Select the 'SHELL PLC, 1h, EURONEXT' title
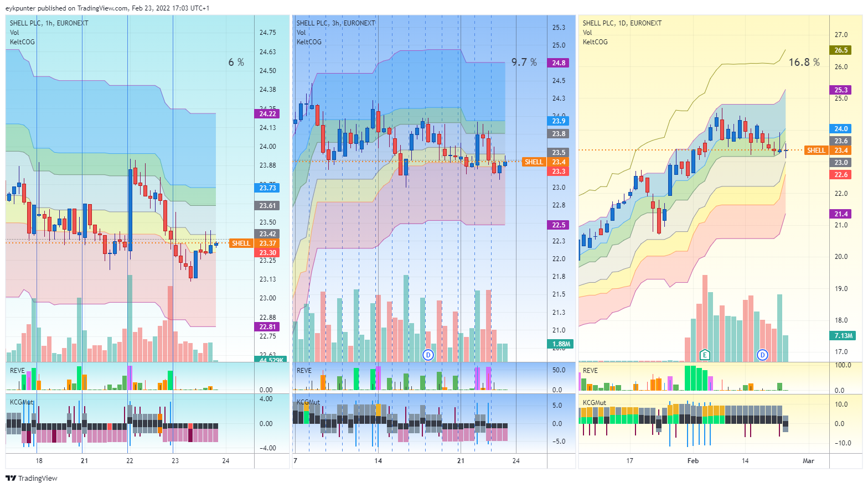Image resolution: width=868 pixels, height=488 pixels. coord(49,23)
